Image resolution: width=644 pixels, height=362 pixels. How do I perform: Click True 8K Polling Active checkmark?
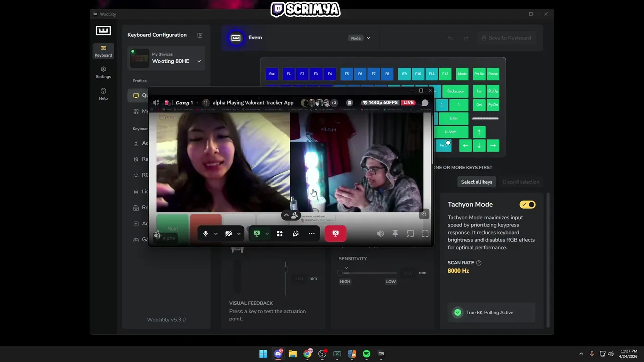(458, 312)
